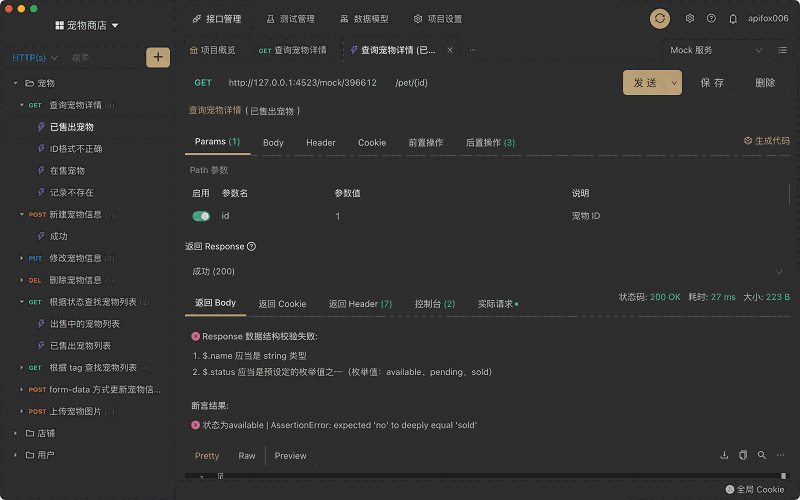This screenshot has height=500, width=800.
Task: Switch to 返回 Cookie tab
Action: 282,304
